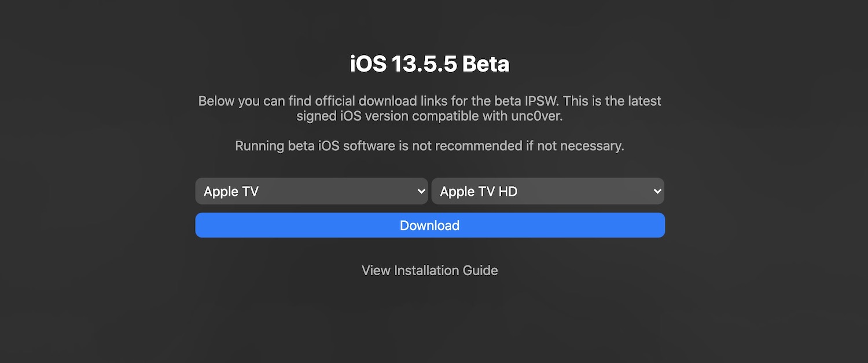Click 'not recommended' in the warning line

[x=478, y=146]
